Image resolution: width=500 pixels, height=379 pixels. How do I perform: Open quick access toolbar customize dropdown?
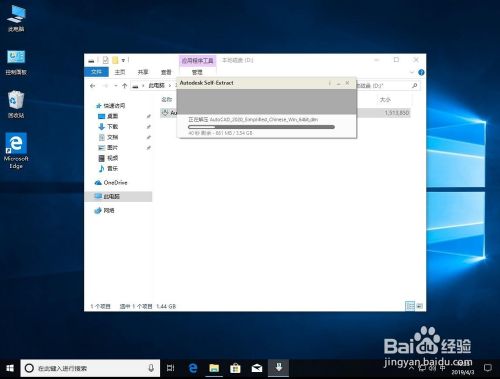[123, 60]
